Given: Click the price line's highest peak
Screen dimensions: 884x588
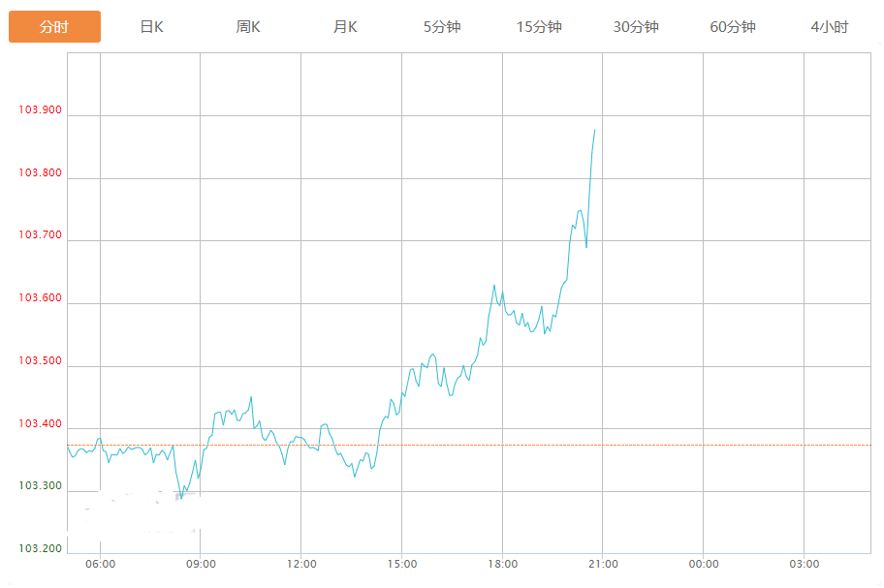Looking at the screenshot, I should click(594, 130).
